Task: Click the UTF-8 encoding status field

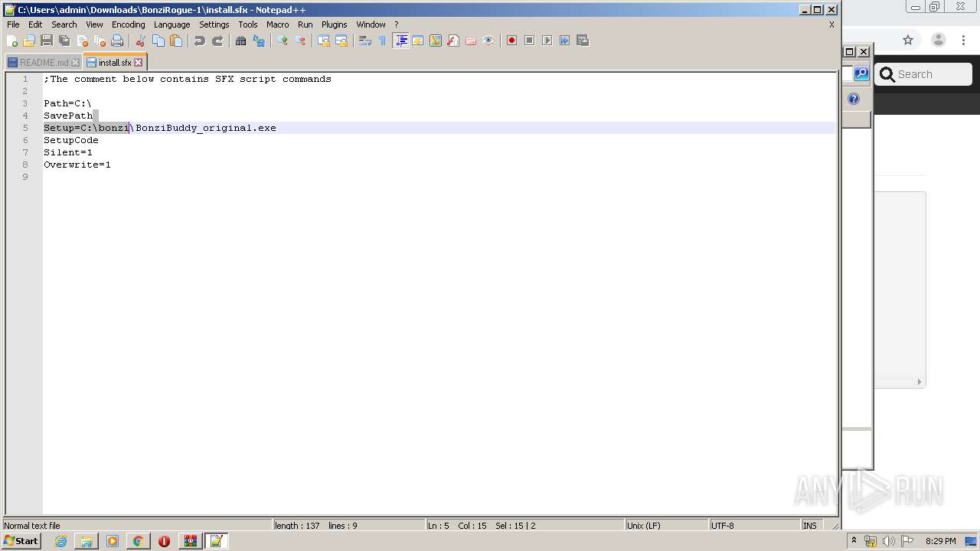Action: [754, 525]
